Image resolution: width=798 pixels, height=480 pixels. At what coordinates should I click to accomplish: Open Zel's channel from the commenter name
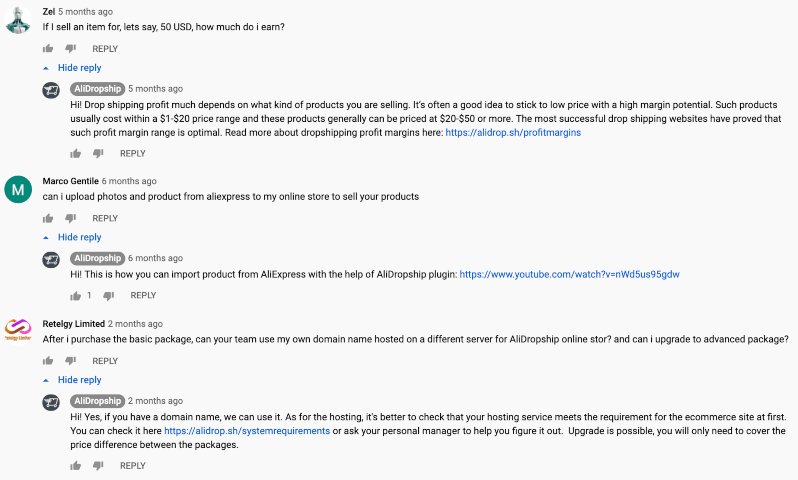coord(48,11)
